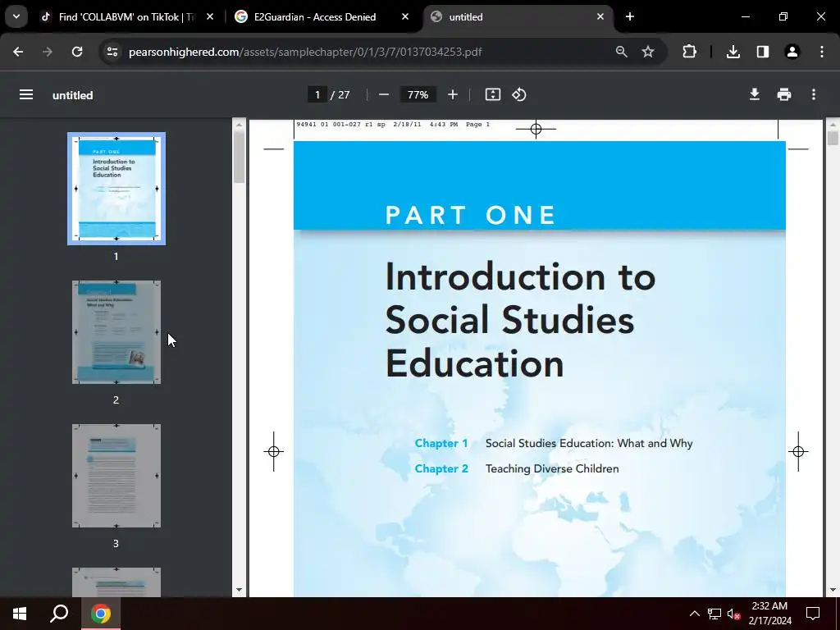840x630 pixels.
Task: Reload the current page
Action: (x=77, y=52)
